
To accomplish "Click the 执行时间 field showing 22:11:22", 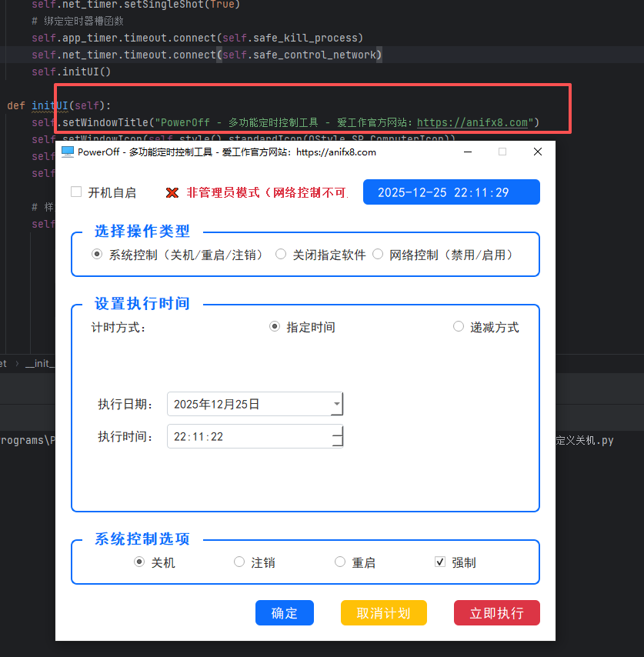I will 248,436.
